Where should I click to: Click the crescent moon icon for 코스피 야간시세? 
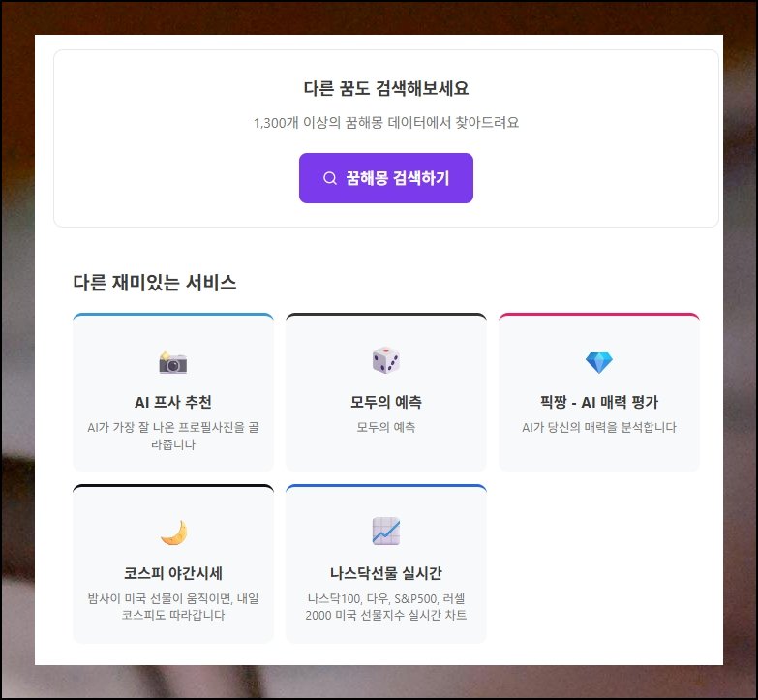[x=173, y=533]
